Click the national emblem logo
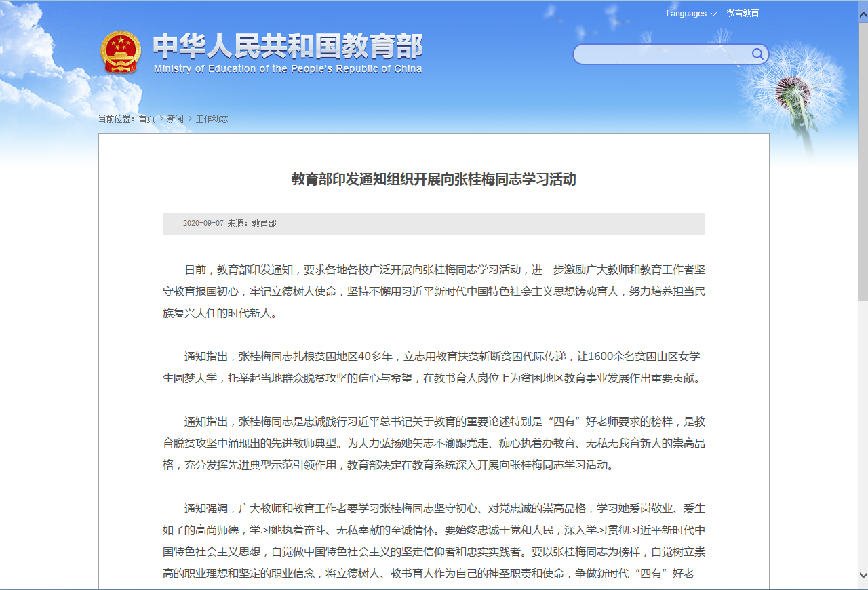Image resolution: width=868 pixels, height=590 pixels. tap(121, 52)
